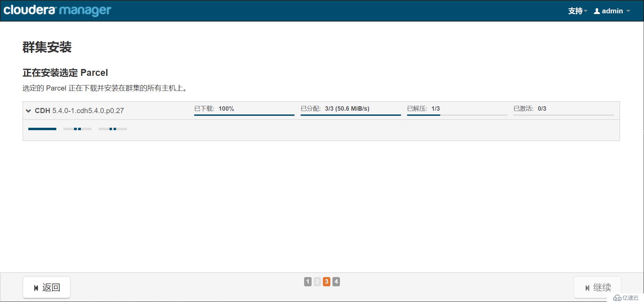Click the 群集安装 page heading

[47, 47]
